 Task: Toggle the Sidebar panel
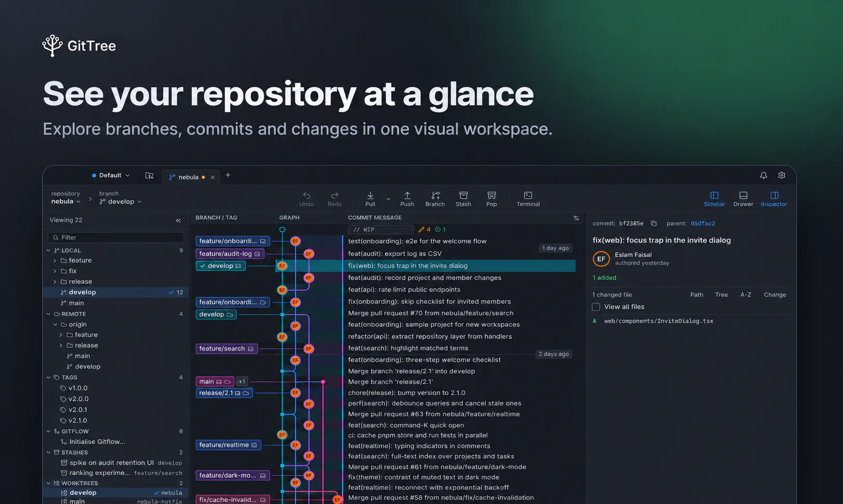(715, 199)
